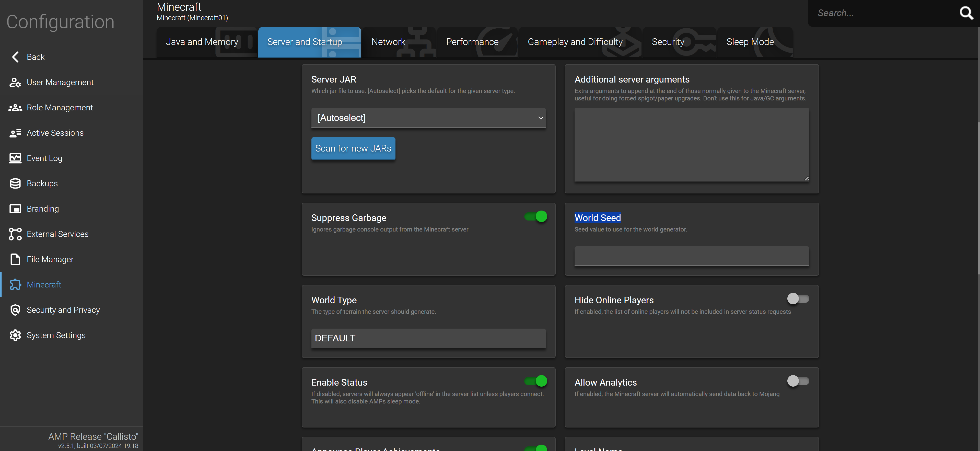Turn off the Enable Status switch
The height and width of the screenshot is (451, 980).
[536, 381]
